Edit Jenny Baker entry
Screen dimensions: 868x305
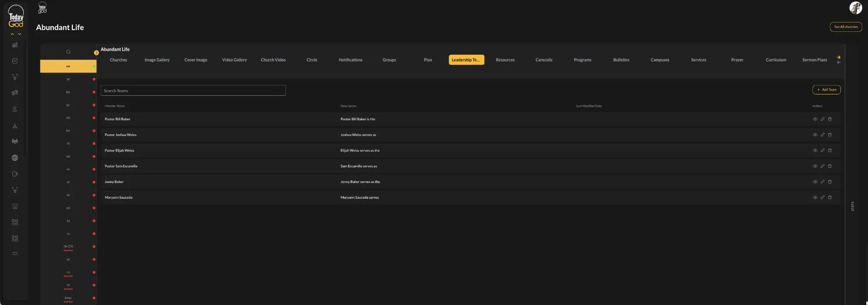click(x=822, y=182)
